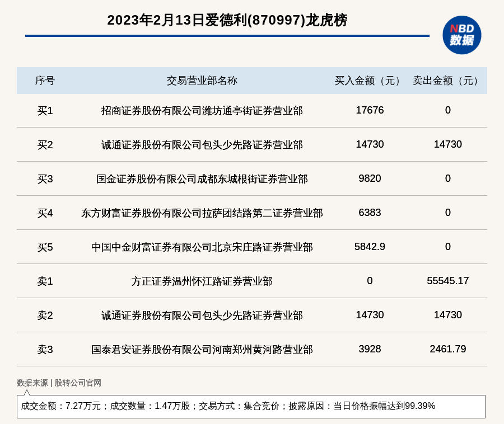Click buy amount 14730 in 卖2 row

click(x=370, y=315)
